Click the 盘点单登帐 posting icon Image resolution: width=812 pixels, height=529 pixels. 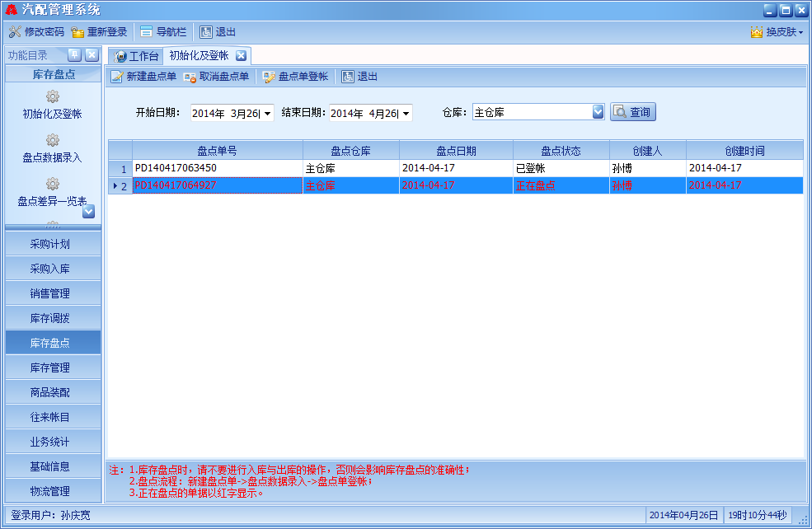[x=269, y=77]
